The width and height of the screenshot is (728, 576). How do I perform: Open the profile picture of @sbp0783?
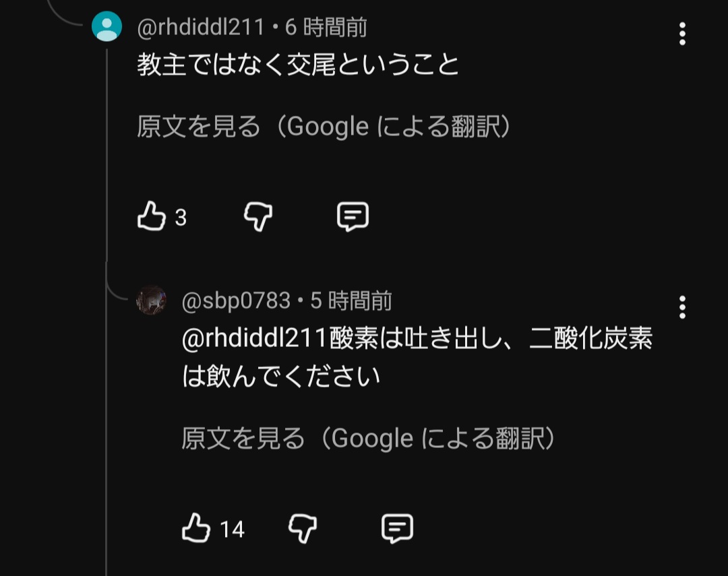click(x=151, y=300)
